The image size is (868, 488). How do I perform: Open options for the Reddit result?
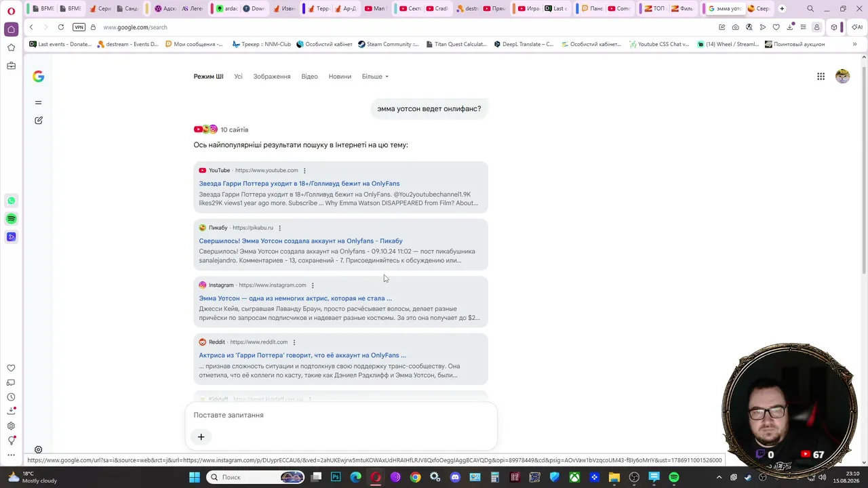click(294, 342)
